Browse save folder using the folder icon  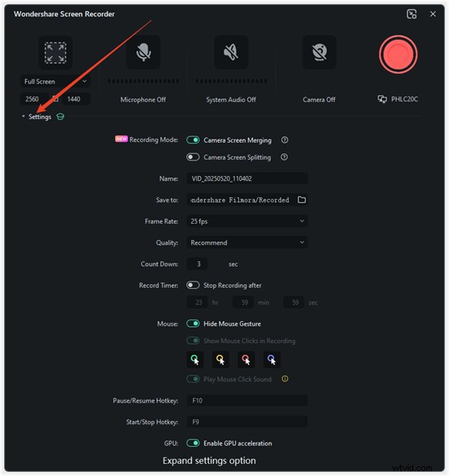coord(301,199)
